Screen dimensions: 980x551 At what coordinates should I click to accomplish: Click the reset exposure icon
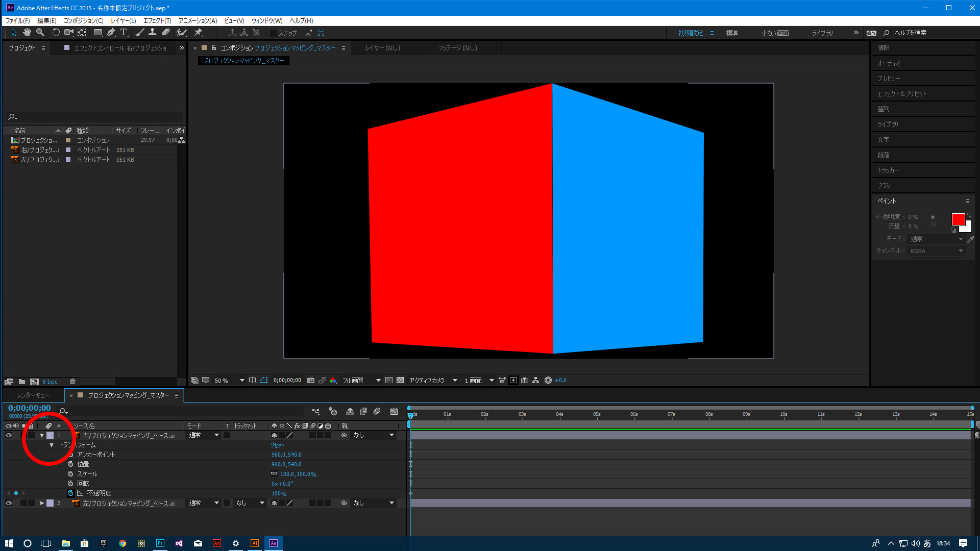tap(548, 380)
